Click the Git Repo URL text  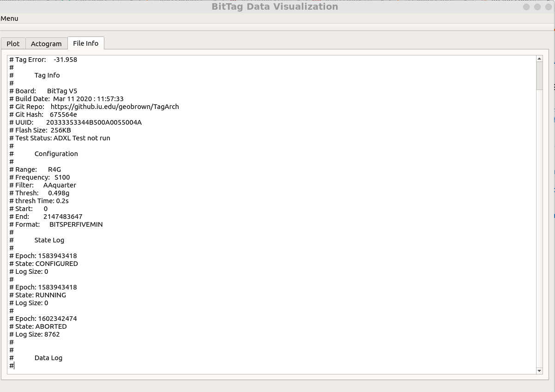tap(115, 107)
